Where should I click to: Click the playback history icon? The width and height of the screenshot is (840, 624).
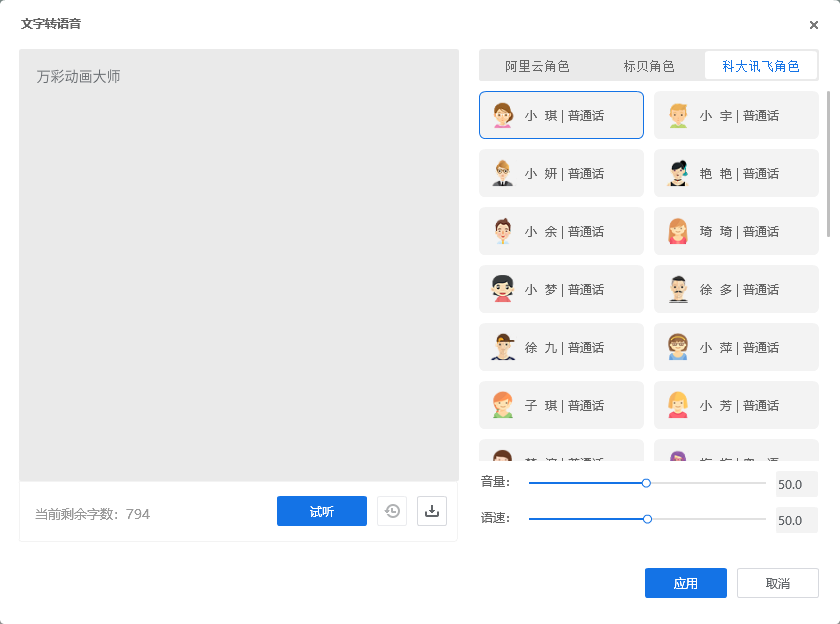[391, 511]
